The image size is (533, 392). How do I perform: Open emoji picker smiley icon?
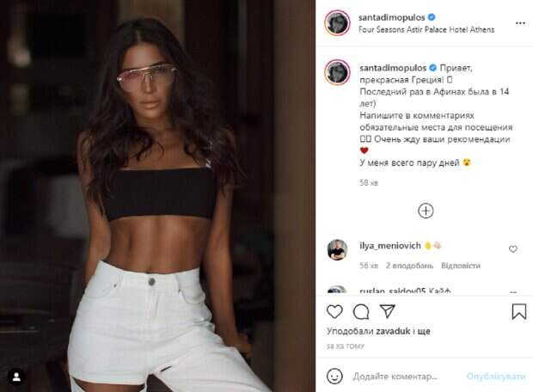tap(334, 376)
